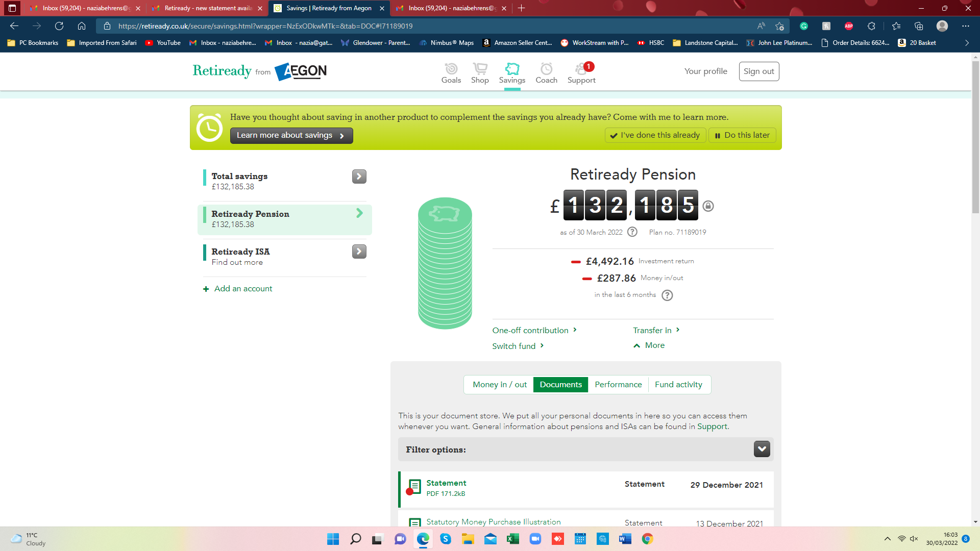
Task: Show hidden system tray icons chevron
Action: [888, 539]
